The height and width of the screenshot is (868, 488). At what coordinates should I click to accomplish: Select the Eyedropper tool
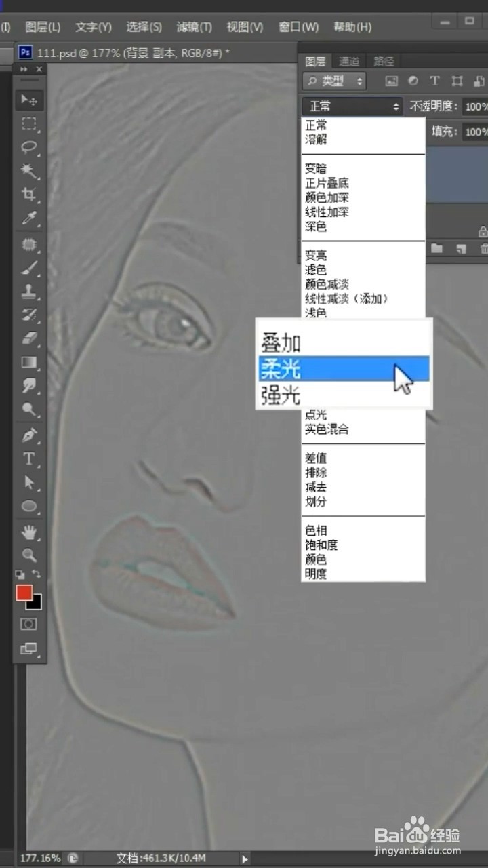point(29,218)
